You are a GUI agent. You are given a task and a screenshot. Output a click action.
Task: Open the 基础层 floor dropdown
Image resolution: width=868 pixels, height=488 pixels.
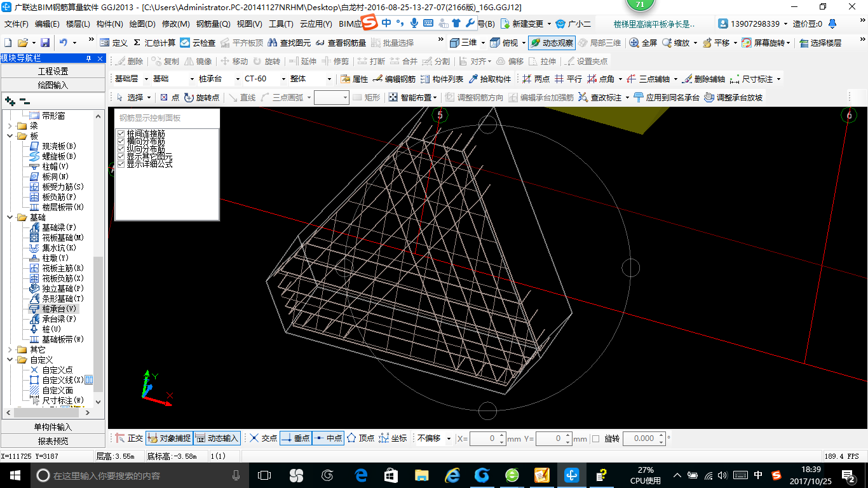(131, 79)
